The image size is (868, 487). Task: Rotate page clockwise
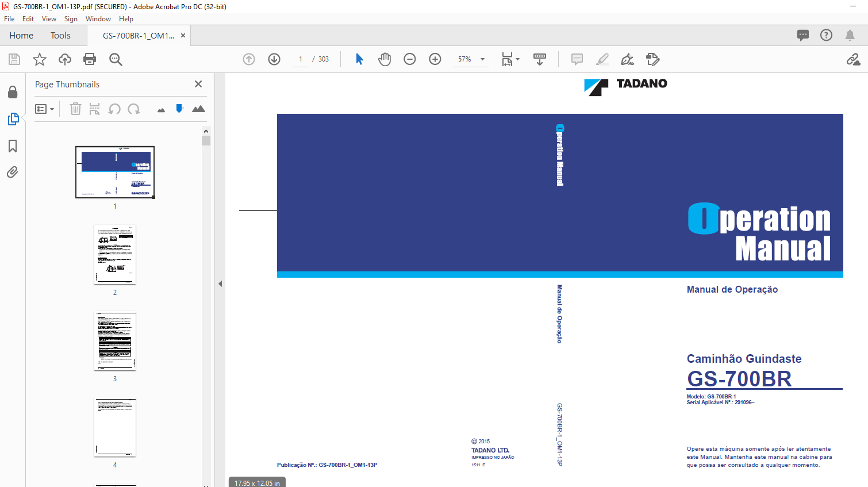(x=134, y=109)
